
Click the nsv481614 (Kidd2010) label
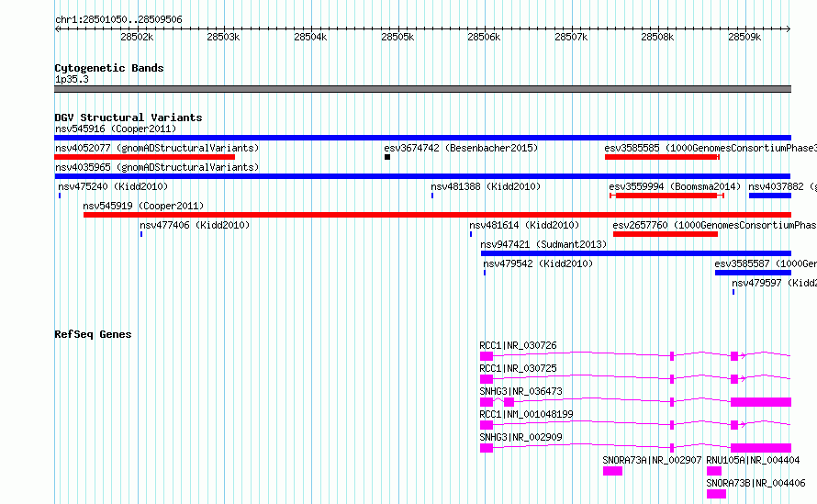pyautogui.click(x=524, y=225)
